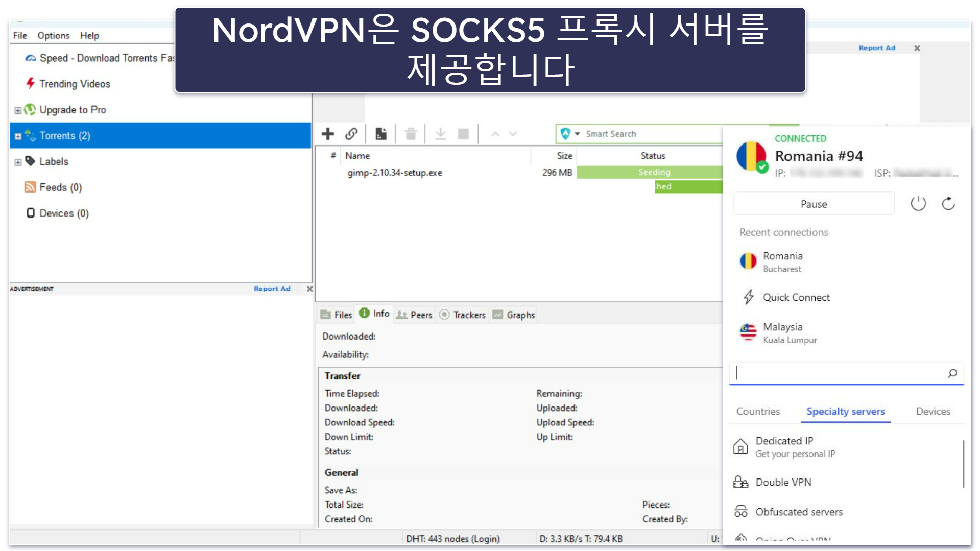The width and height of the screenshot is (980, 551).
Task: Remove torrent with trash icon
Action: coord(411,134)
